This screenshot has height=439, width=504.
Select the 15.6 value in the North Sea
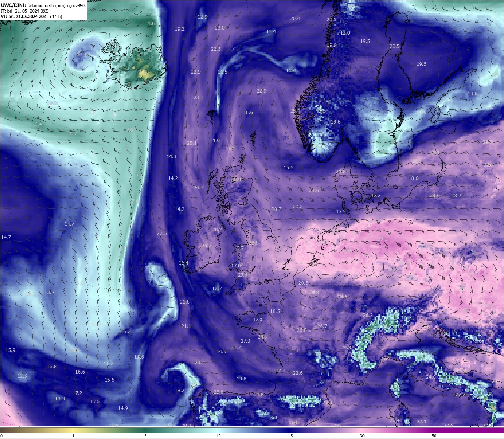[x=288, y=168]
